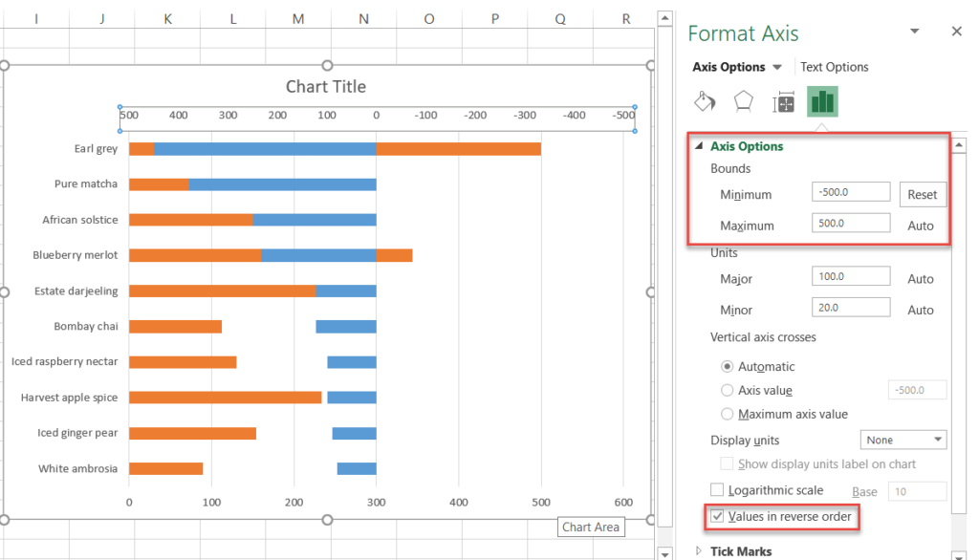Open Size & Properties settings
Image resolution: width=979 pixels, height=560 pixels.
(783, 99)
